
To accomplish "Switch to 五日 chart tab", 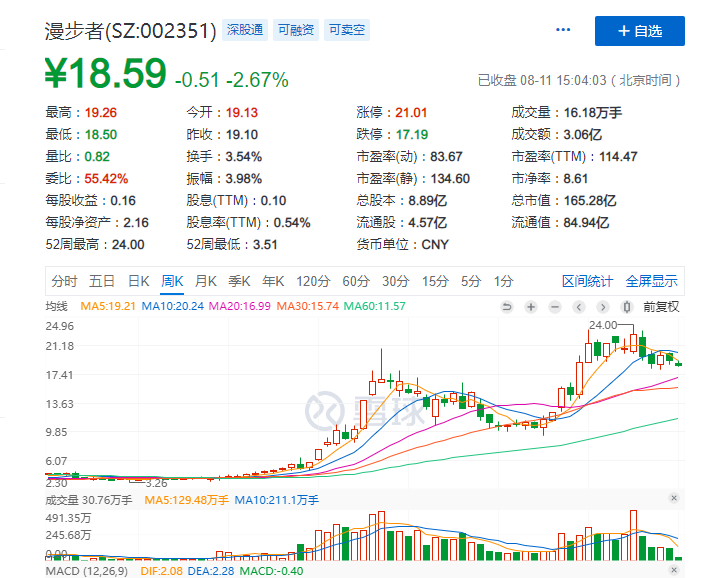I will coord(102,281).
